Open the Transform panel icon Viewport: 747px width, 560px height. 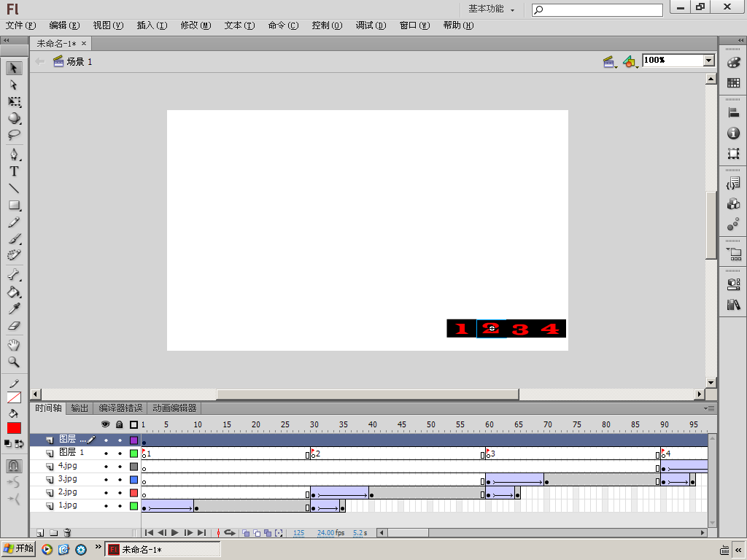[733, 153]
